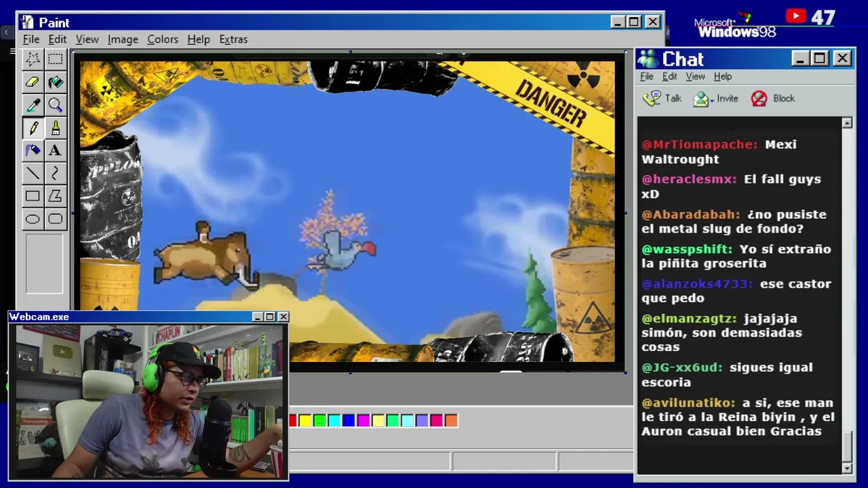Click username @elmanzagtz in chat
Screen dimensions: 868x488
click(689, 319)
